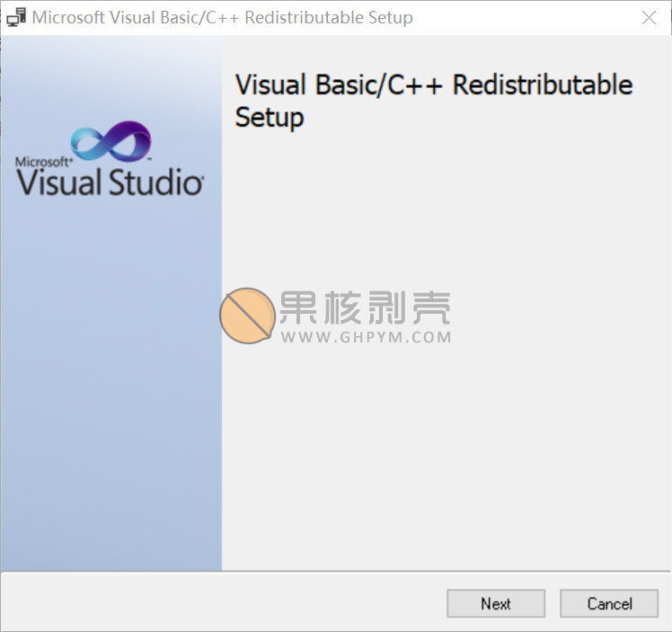Image resolution: width=672 pixels, height=632 pixels.
Task: Click the Chinese watermark text 果核剥壳
Action: 365,308
